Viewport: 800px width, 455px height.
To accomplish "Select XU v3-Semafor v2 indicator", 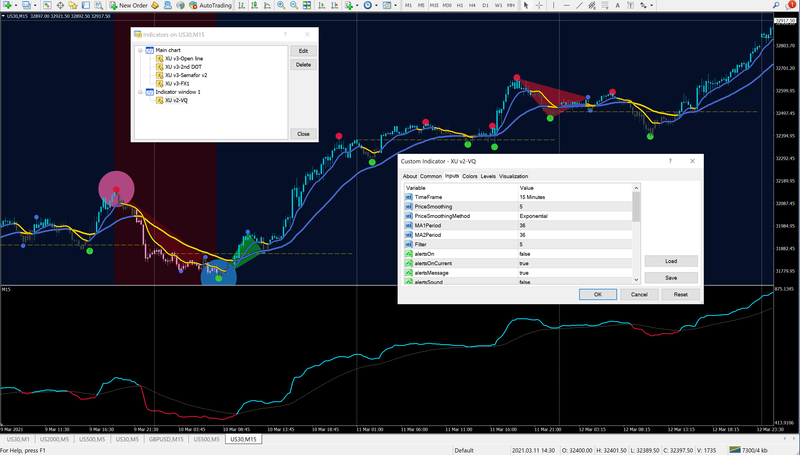I will click(x=186, y=75).
